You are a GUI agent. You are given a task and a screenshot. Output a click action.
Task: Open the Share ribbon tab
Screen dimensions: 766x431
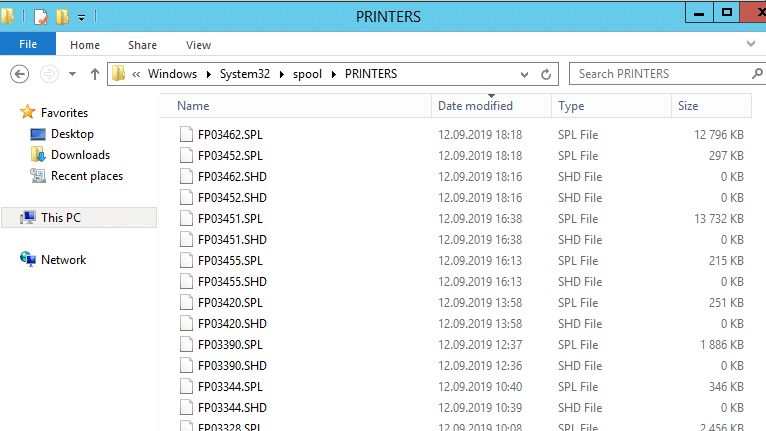(142, 45)
